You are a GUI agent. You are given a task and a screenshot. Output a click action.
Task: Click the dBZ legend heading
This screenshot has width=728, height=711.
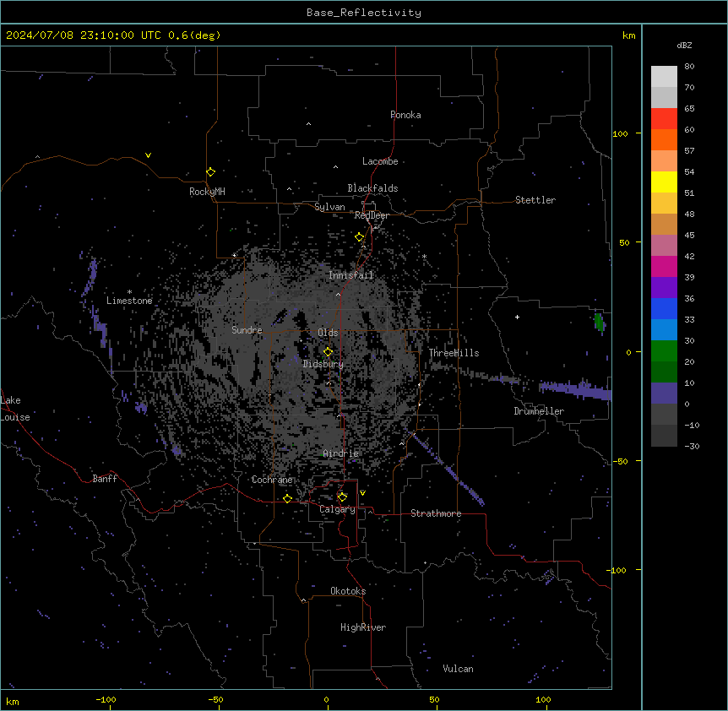[684, 45]
